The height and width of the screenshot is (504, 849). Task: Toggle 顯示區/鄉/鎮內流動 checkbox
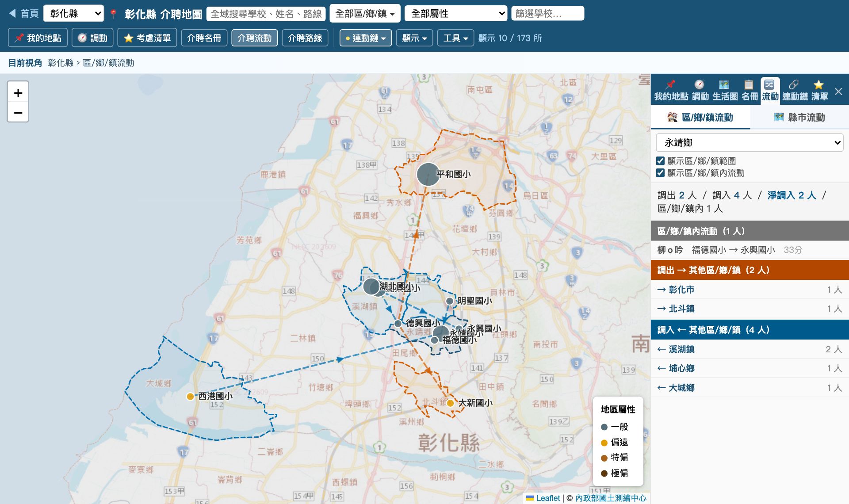tap(660, 173)
